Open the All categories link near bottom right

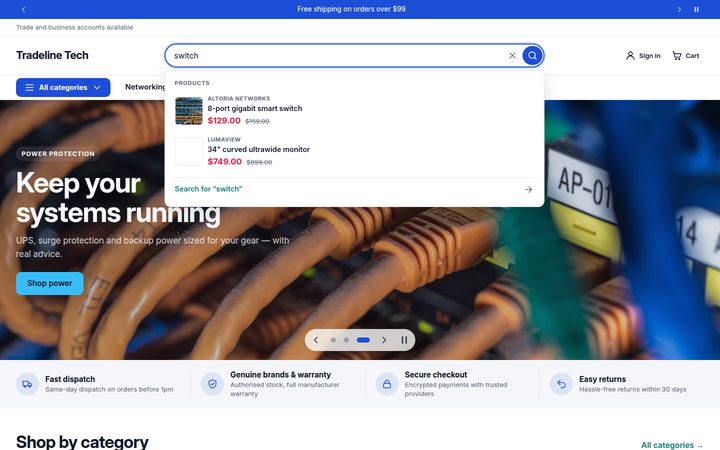(672, 445)
